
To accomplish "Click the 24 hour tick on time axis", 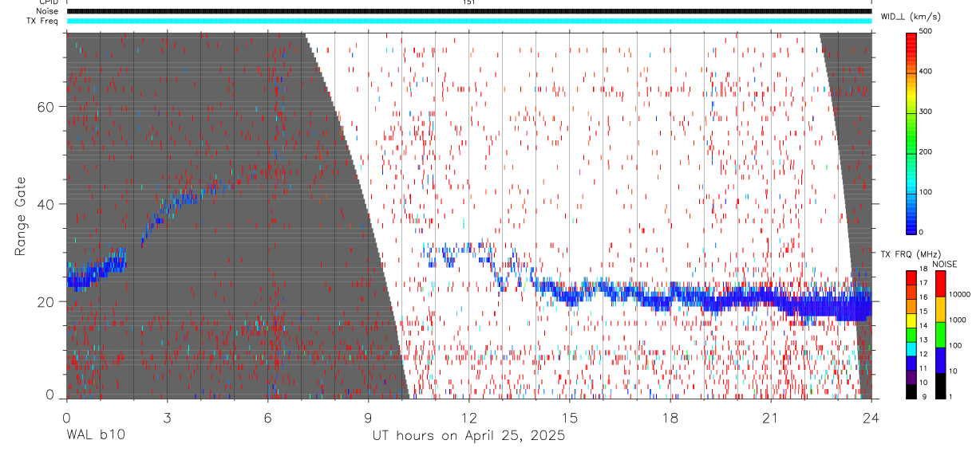I will click(871, 417).
